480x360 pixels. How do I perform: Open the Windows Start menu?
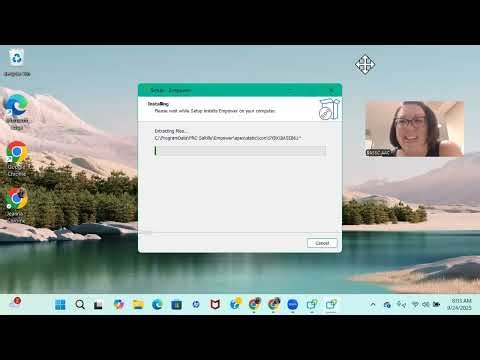click(x=60, y=304)
